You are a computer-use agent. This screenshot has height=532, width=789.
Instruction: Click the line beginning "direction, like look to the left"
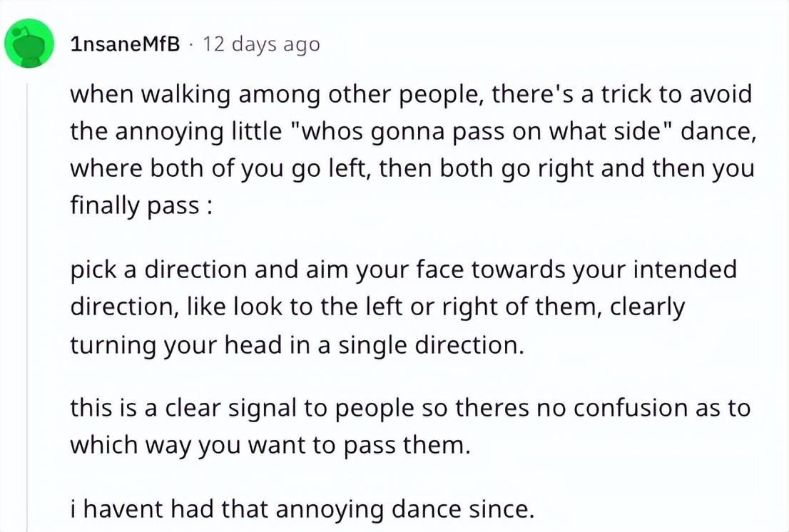377,307
